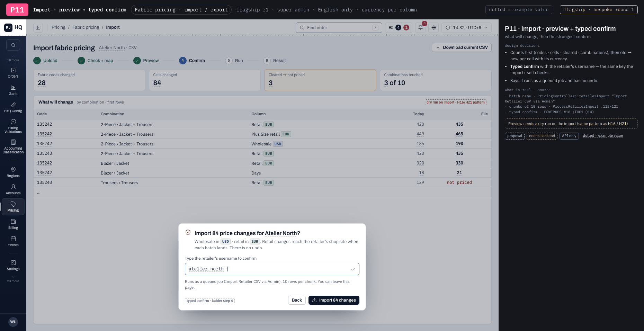Open Pricing in the sidebar
The image size is (644, 331).
point(13,207)
